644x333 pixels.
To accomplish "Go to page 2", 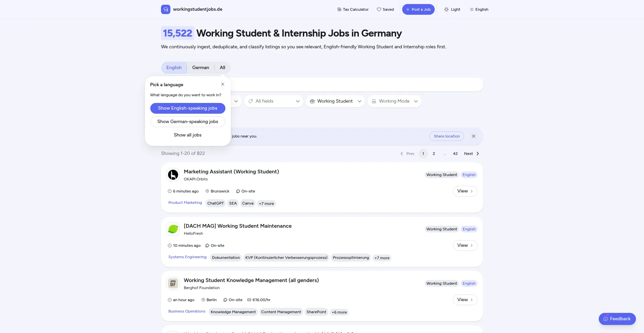I will (434, 154).
